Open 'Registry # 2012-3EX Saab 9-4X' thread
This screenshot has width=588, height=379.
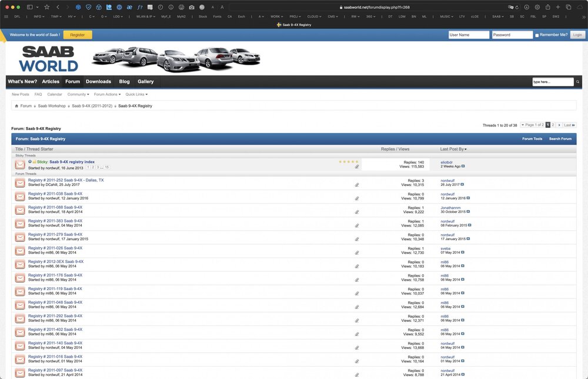coord(56,261)
